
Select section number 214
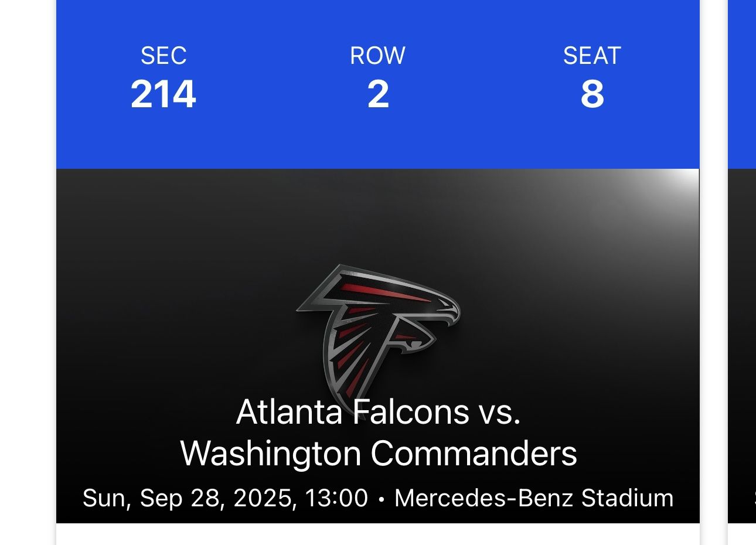(163, 94)
